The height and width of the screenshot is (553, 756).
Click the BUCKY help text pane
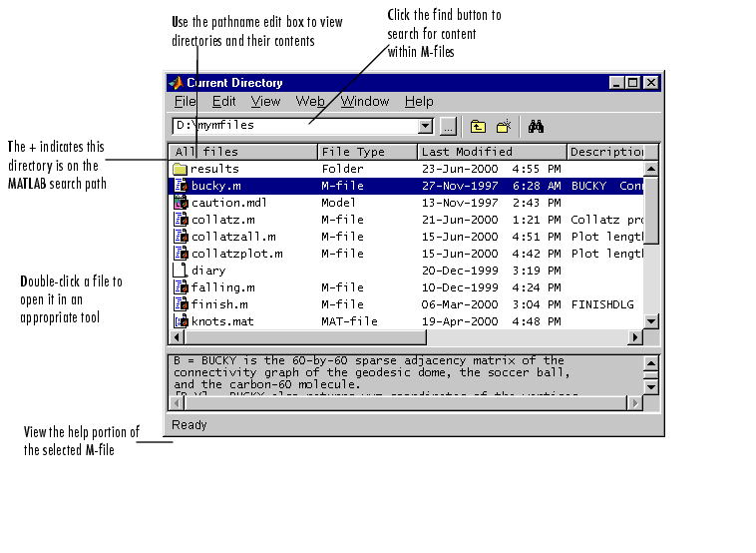pos(406,376)
